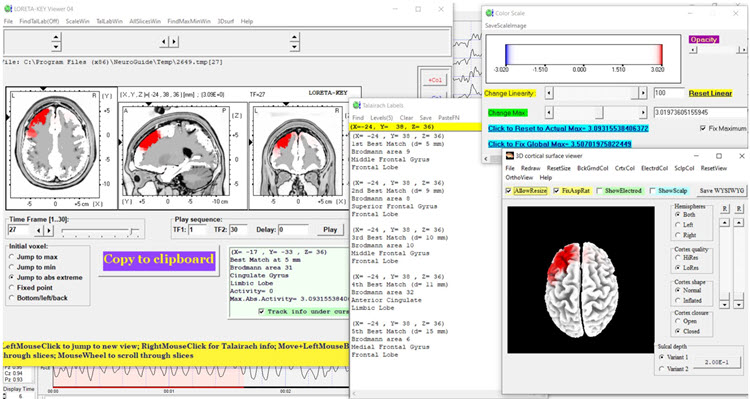Click Save in Talairach Labels window

[x=426, y=118]
